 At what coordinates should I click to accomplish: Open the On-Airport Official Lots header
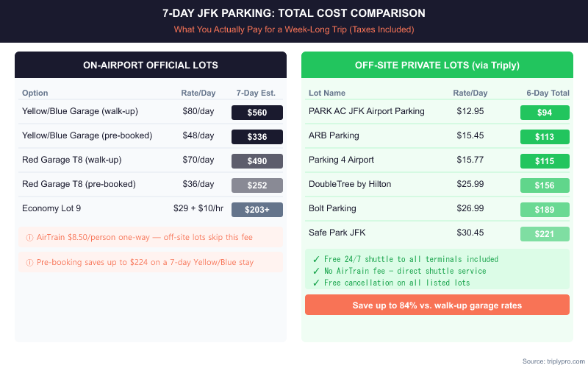151,65
